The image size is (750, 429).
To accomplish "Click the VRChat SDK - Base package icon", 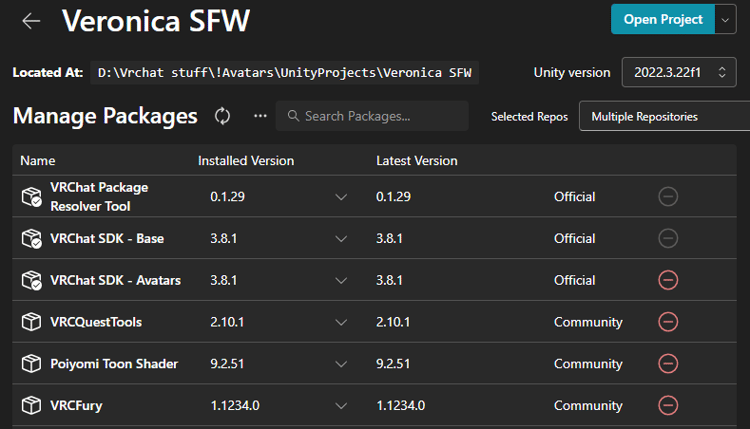I will click(x=31, y=239).
